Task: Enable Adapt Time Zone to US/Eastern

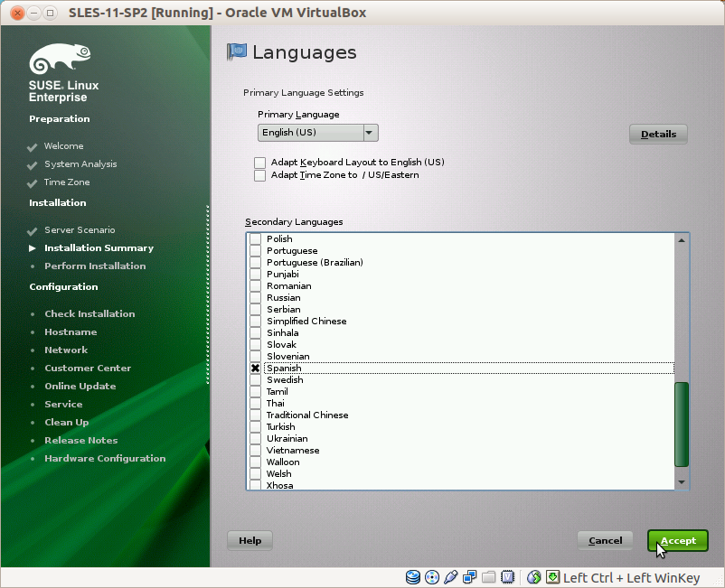Action: [x=259, y=175]
